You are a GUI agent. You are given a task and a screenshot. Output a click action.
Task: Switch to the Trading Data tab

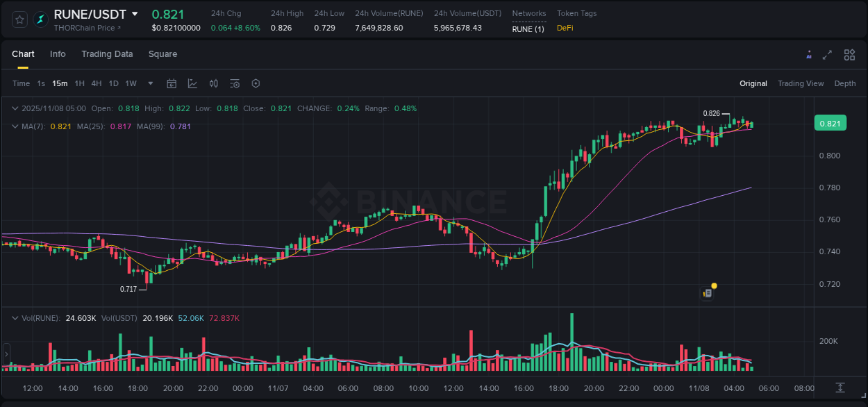click(107, 54)
